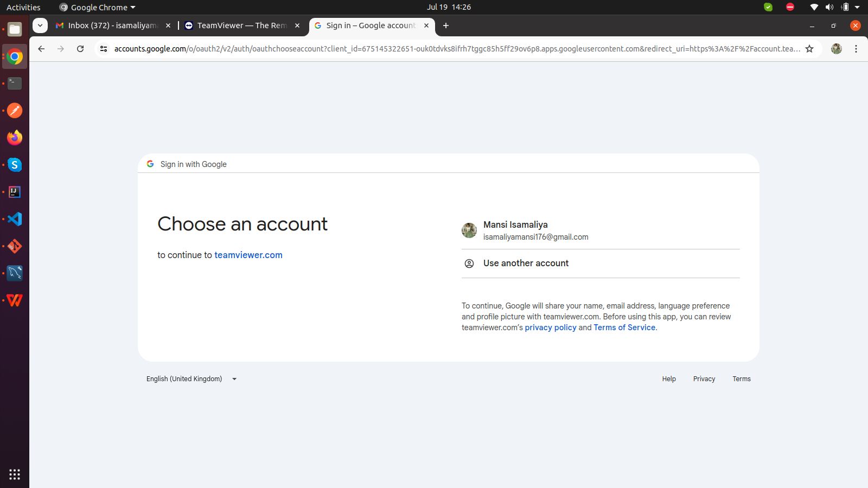Viewport: 868px width, 488px height.
Task: Click the address bar URL
Action: point(457,49)
